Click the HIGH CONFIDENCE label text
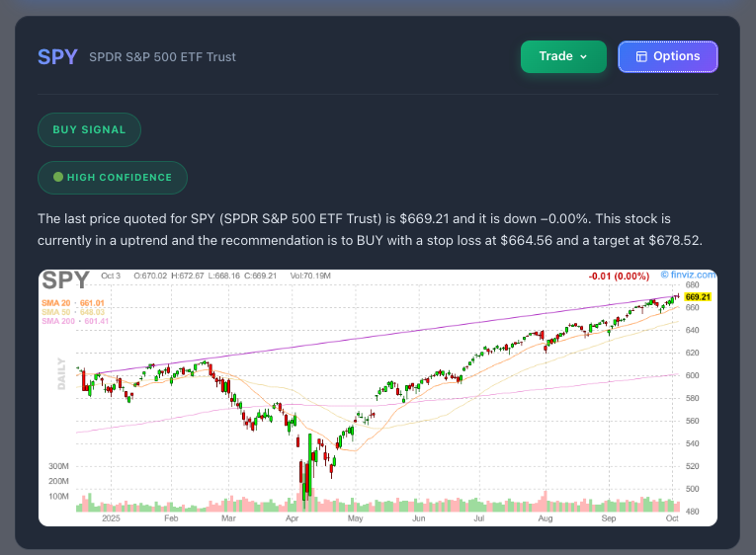The image size is (756, 555). pos(120,178)
